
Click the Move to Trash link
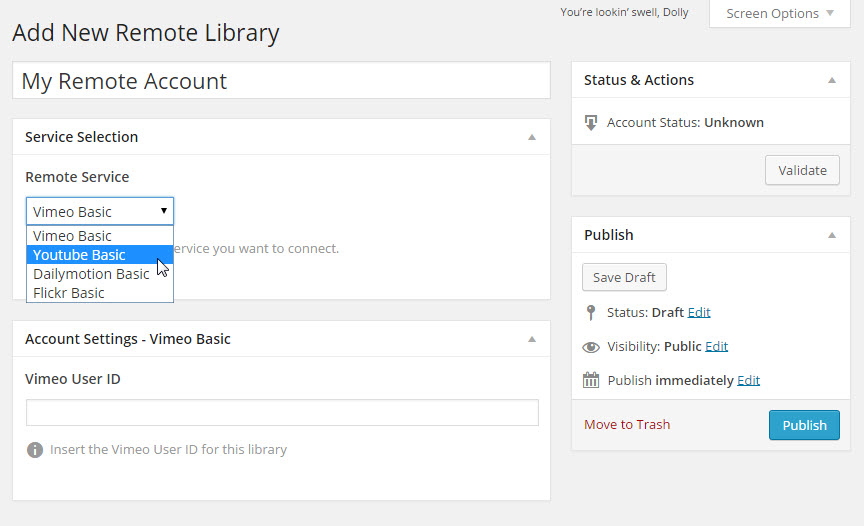(x=627, y=425)
